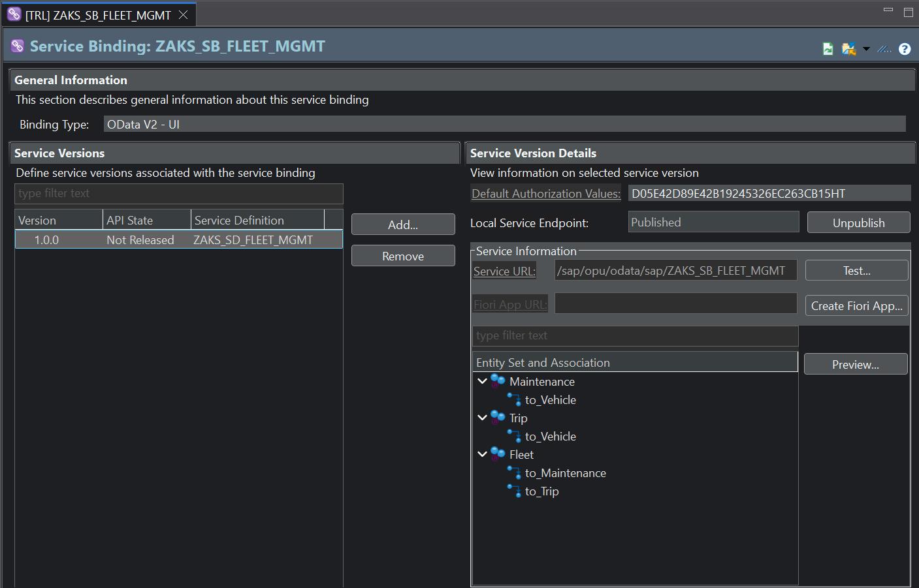The width and height of the screenshot is (919, 588).
Task: Select the Maintenance entity set
Action: point(542,382)
